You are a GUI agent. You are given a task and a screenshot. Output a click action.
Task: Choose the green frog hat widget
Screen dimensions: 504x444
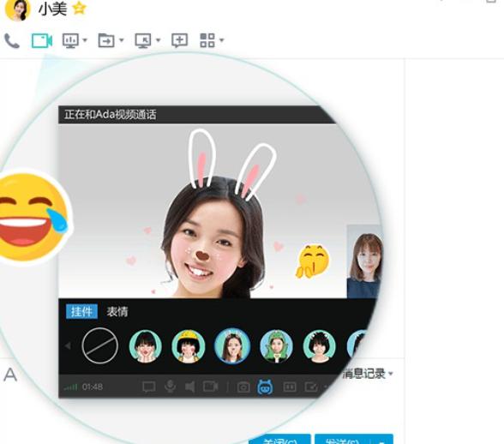coord(276,346)
